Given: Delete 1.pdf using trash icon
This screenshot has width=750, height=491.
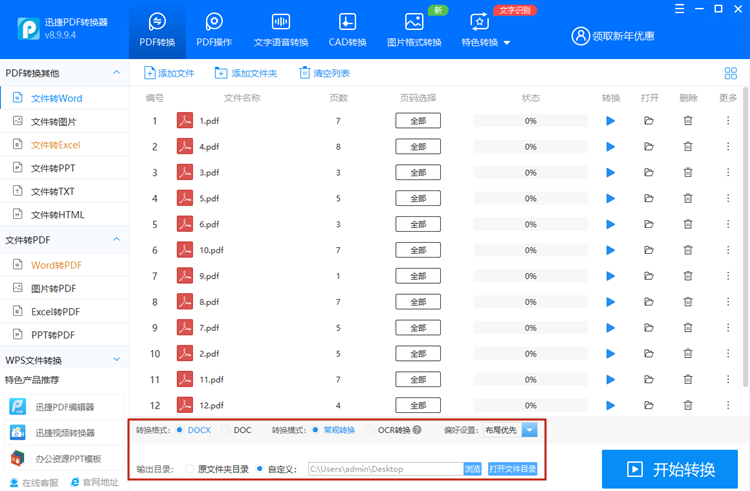Looking at the screenshot, I should 688,121.
